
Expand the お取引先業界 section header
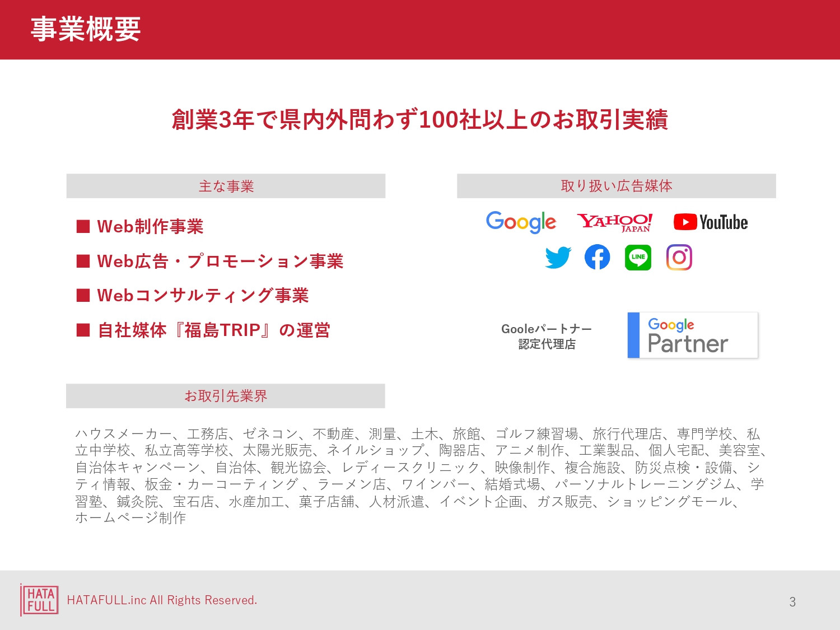click(x=226, y=395)
